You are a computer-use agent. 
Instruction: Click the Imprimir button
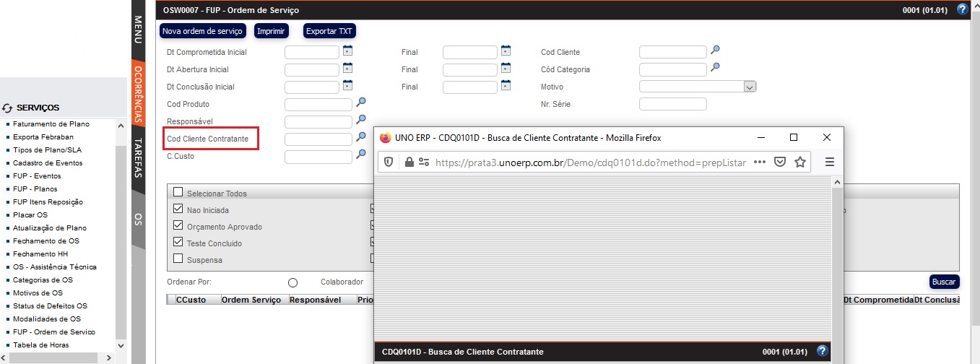[x=272, y=31]
